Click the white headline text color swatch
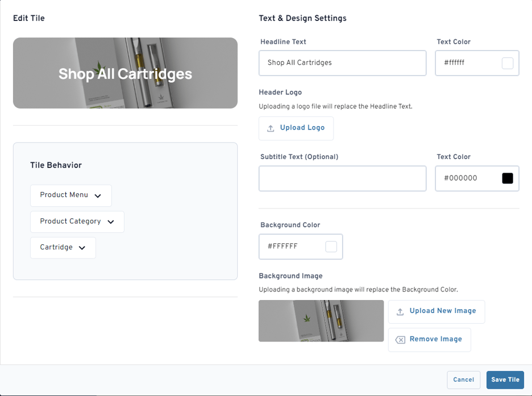532x396 pixels. click(508, 63)
